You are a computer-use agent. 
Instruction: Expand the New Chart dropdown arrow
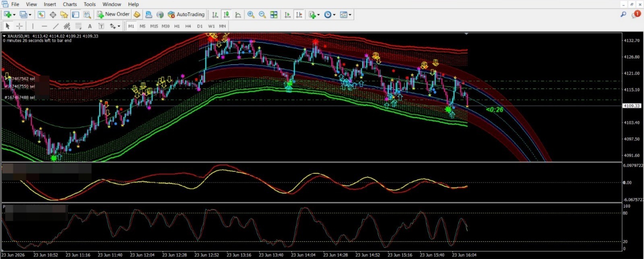point(14,15)
